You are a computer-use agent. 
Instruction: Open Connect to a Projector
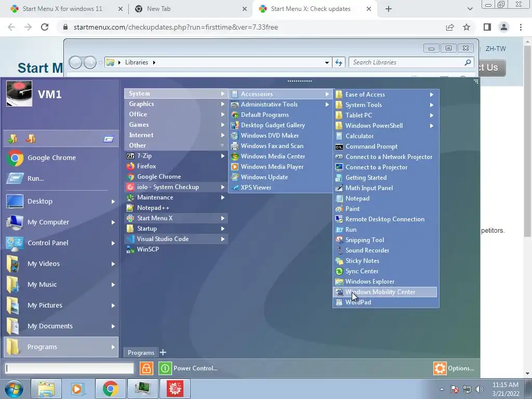[x=385, y=167]
